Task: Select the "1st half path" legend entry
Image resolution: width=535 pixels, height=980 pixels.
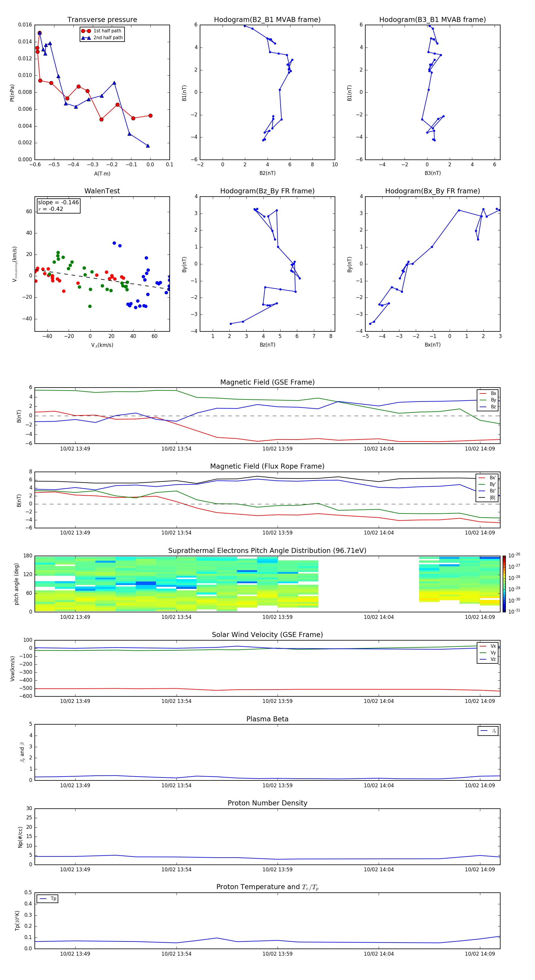Action: click(x=101, y=31)
